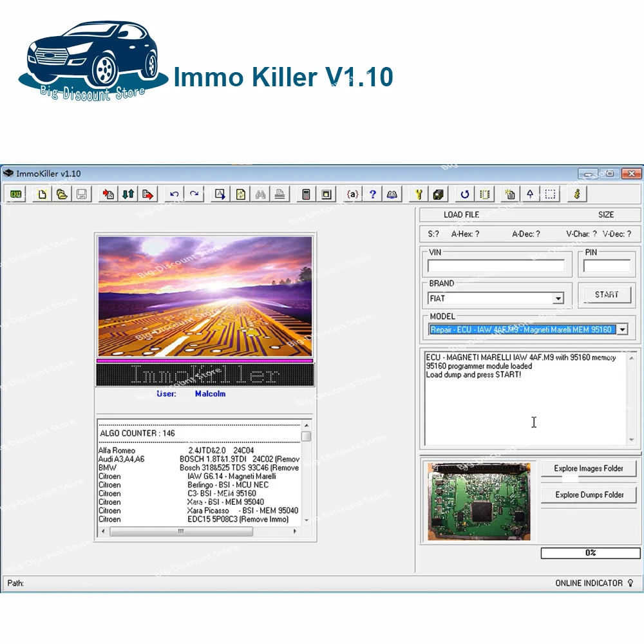Click the A-Hex: ? status value
Viewport: 644px width, 644px height.
point(466,234)
